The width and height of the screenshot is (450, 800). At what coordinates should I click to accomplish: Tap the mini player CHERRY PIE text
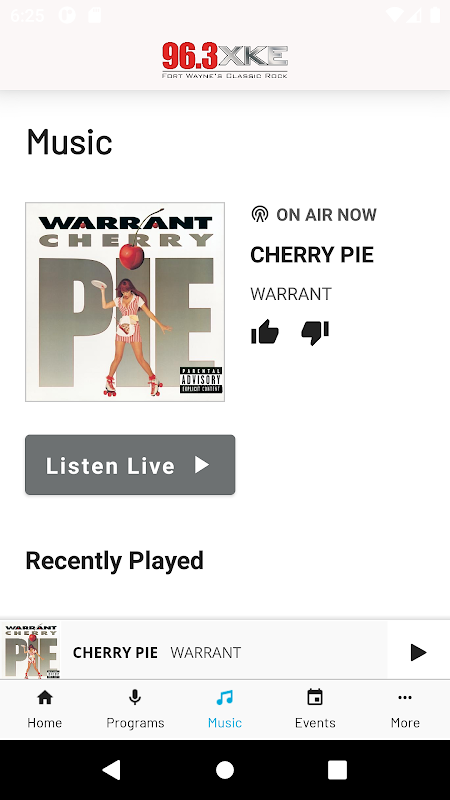[115, 653]
